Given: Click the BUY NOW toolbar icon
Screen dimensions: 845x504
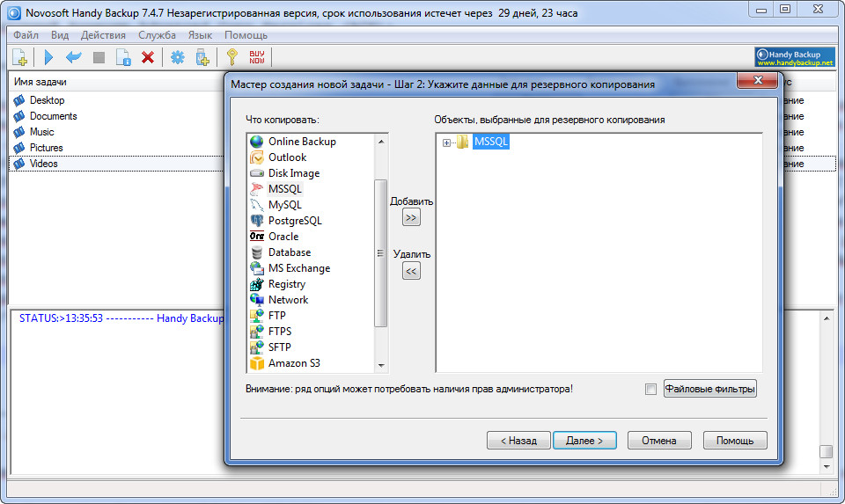Looking at the screenshot, I should click(x=257, y=57).
